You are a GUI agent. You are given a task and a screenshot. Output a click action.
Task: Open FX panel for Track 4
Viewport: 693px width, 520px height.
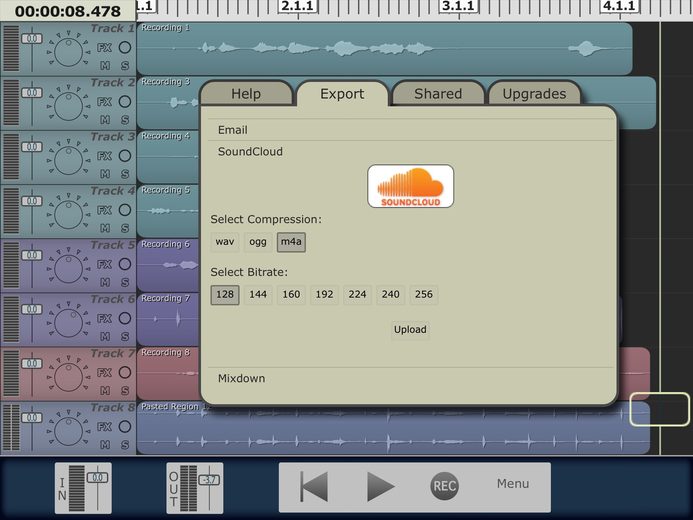(104, 210)
